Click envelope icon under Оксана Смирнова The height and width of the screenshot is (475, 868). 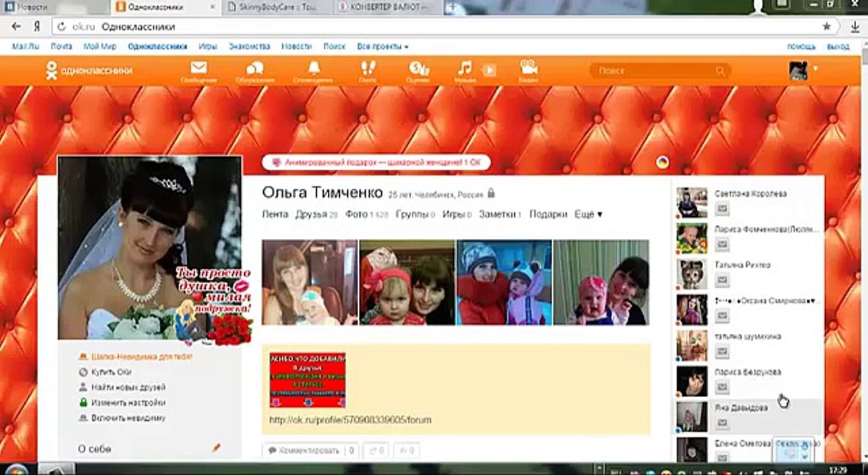tap(722, 316)
